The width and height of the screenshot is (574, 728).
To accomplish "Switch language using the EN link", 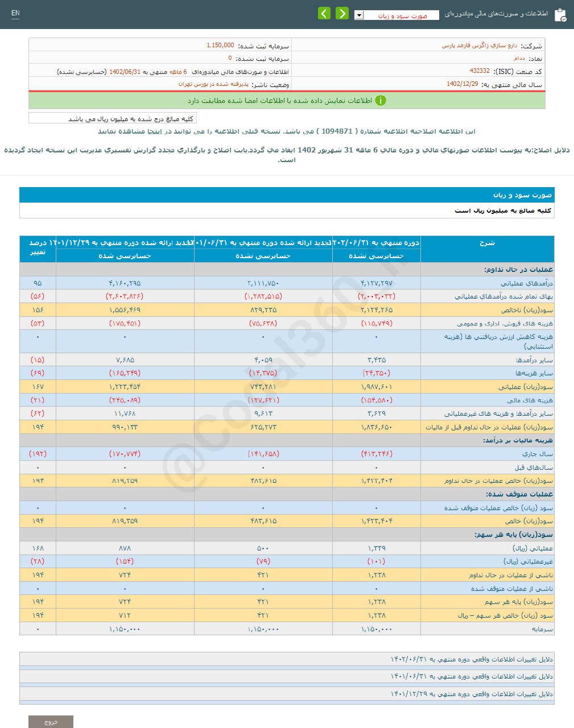I will click(15, 13).
